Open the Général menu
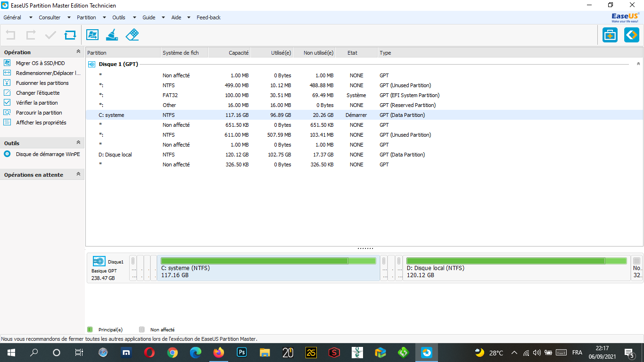644x362 pixels. (12, 17)
